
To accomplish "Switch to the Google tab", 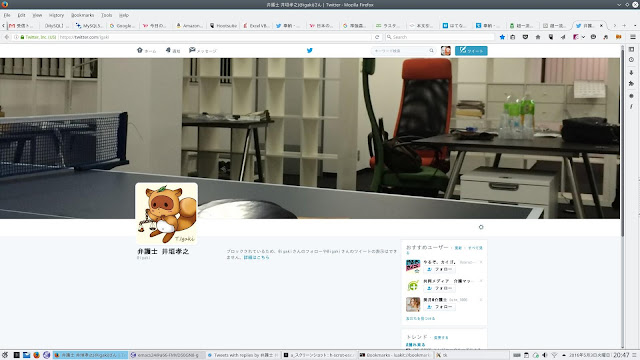I will [122, 25].
